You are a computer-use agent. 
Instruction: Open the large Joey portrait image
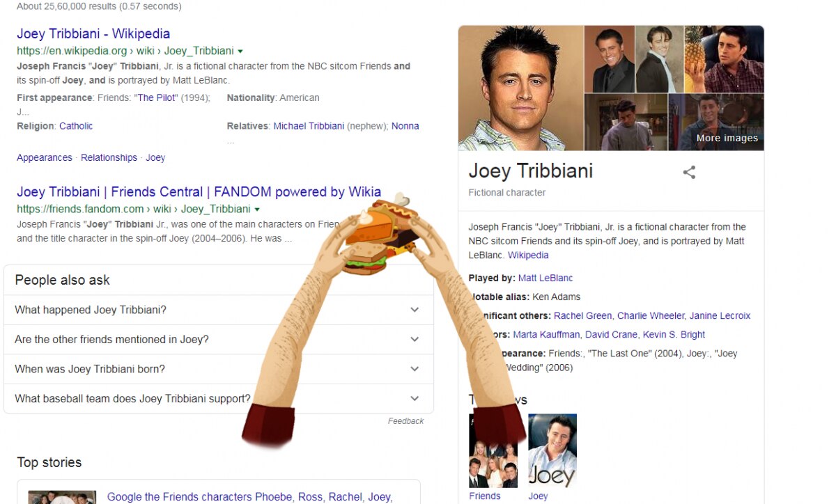point(520,88)
